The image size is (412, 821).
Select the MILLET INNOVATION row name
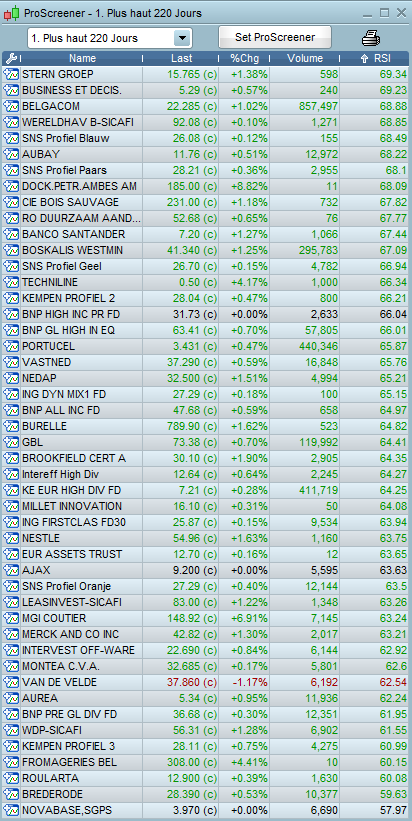[x=72, y=506]
